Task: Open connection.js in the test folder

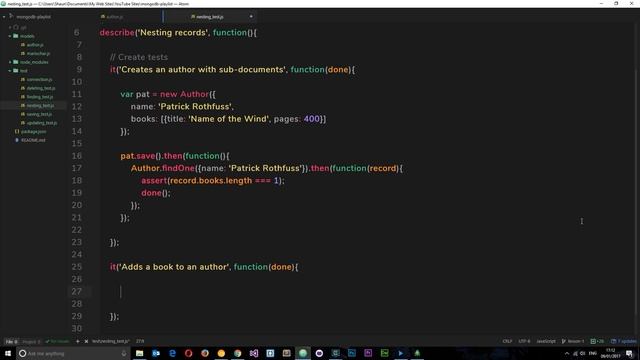Action: (x=39, y=79)
